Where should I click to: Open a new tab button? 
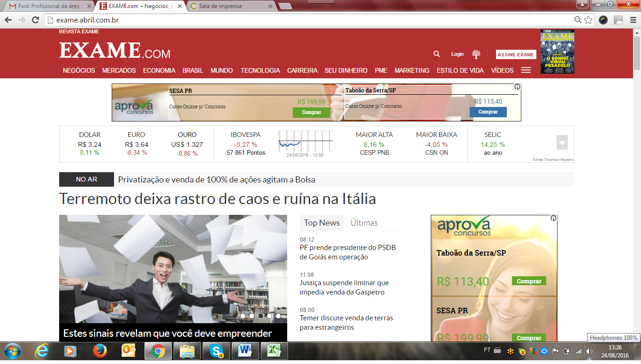[x=285, y=6]
